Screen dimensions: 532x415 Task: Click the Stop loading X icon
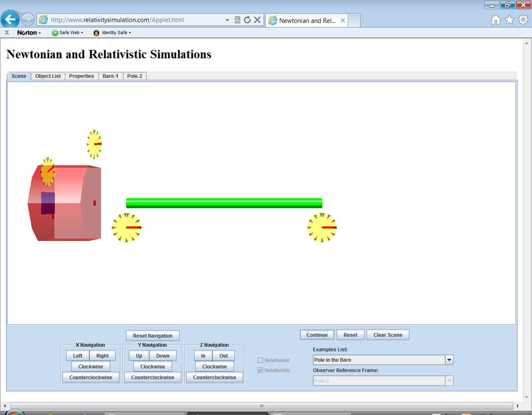pyautogui.click(x=257, y=20)
